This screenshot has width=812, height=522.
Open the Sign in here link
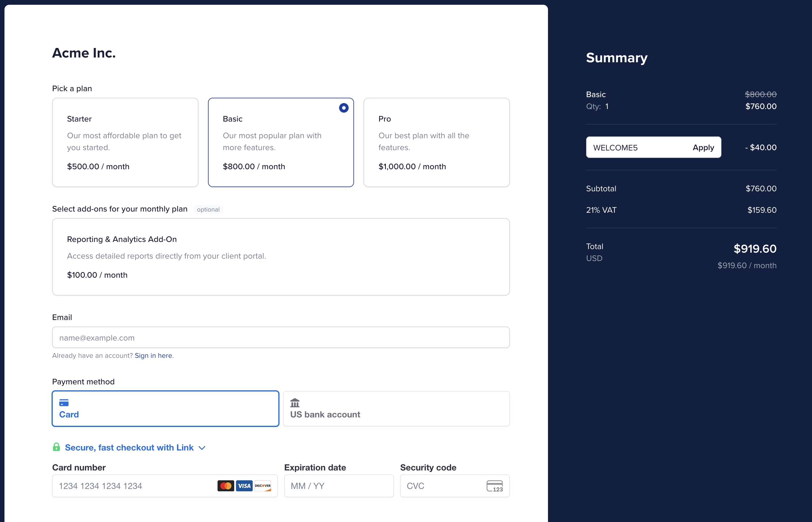pyautogui.click(x=153, y=355)
